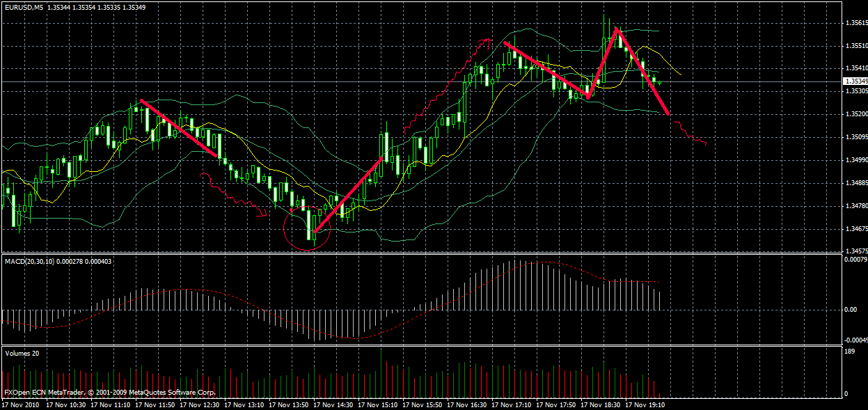Click the 17 Nov 15:10 time label
This screenshot has height=410, width=868.
point(379,404)
